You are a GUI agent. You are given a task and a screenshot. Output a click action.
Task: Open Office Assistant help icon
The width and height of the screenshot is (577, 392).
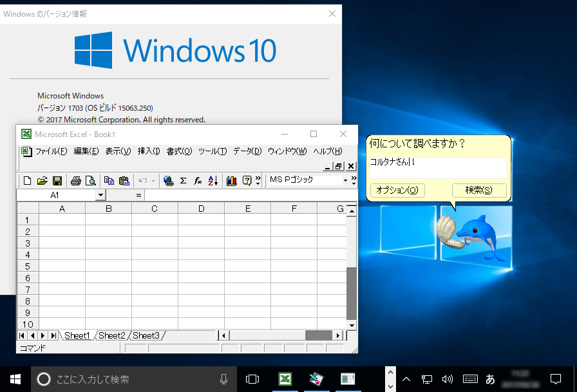(247, 181)
